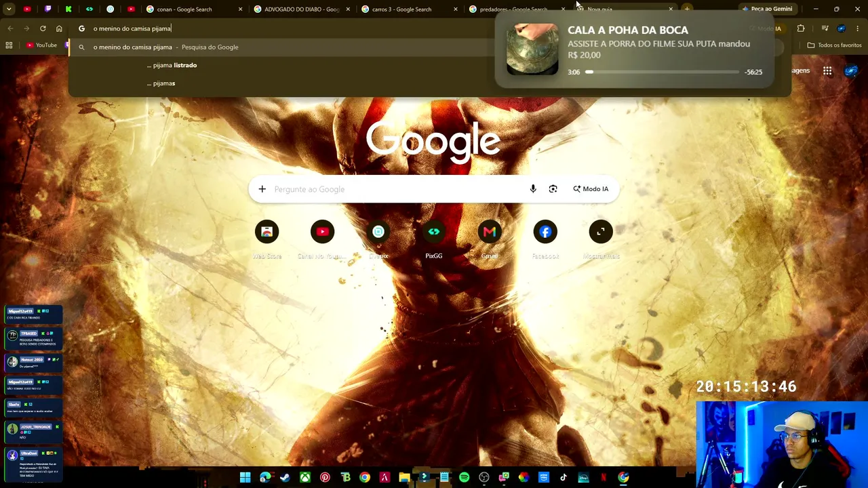Open the YouTube bookmark
868x488 pixels.
click(x=41, y=45)
